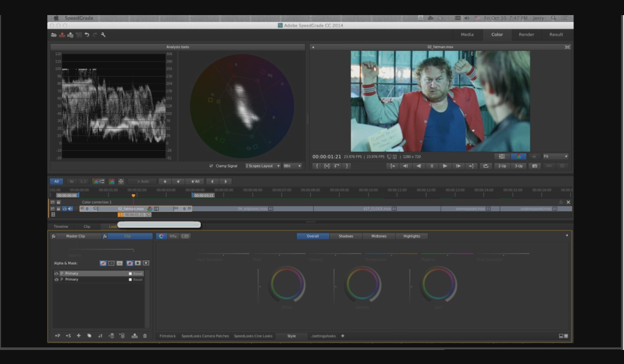Click the volume icon in macOS menu bar
Viewport: 624px width, 364px height.
[467, 18]
